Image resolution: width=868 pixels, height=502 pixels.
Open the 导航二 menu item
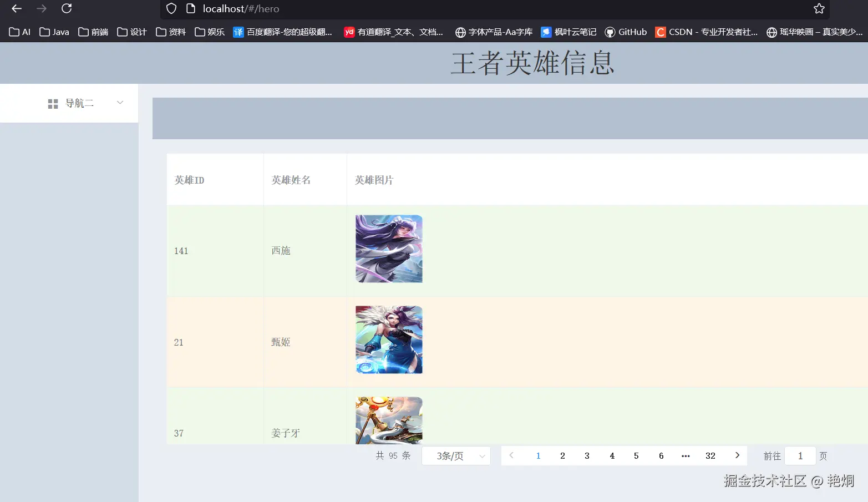click(x=69, y=103)
